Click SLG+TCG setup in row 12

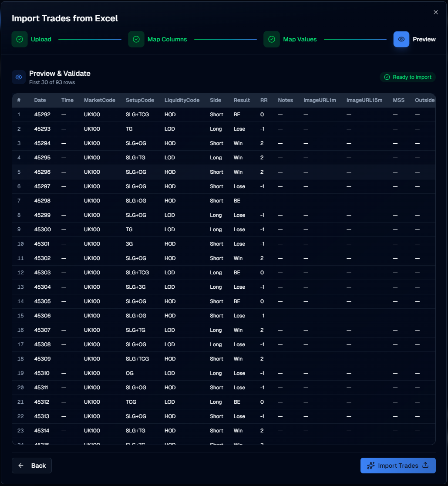[x=137, y=273]
